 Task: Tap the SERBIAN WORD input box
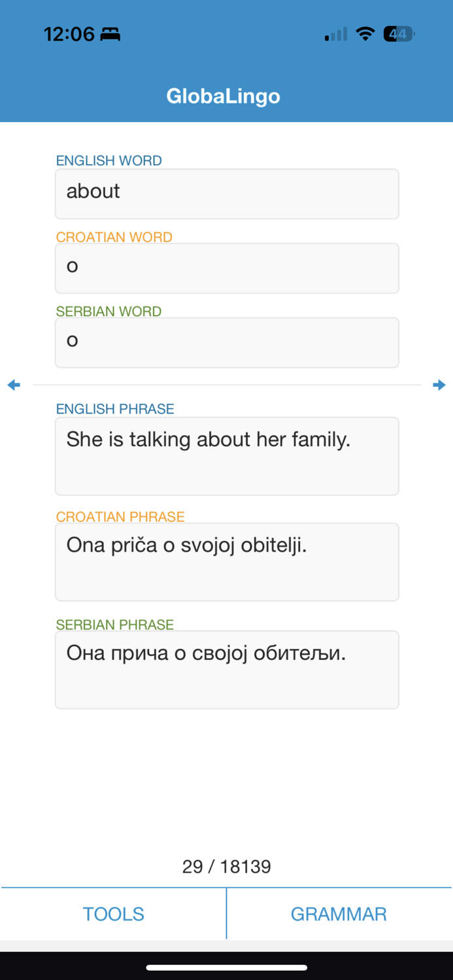click(226, 342)
